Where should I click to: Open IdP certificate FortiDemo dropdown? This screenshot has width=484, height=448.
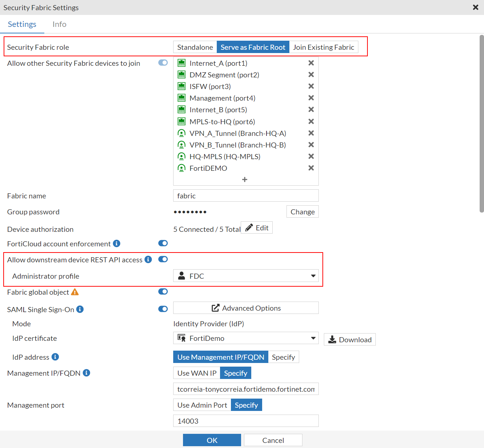tap(246, 338)
